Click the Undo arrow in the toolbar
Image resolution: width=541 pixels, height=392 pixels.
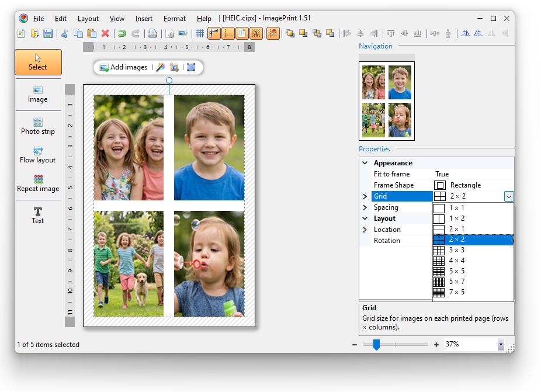(x=122, y=33)
